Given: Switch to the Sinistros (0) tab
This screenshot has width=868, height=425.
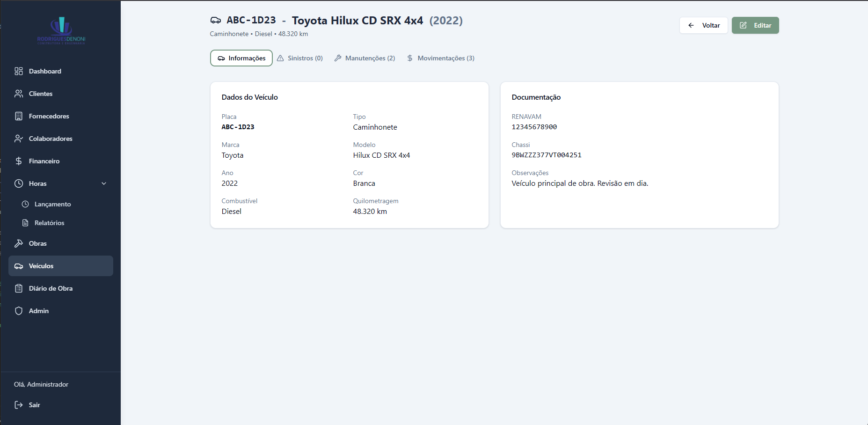Looking at the screenshot, I should (x=300, y=58).
